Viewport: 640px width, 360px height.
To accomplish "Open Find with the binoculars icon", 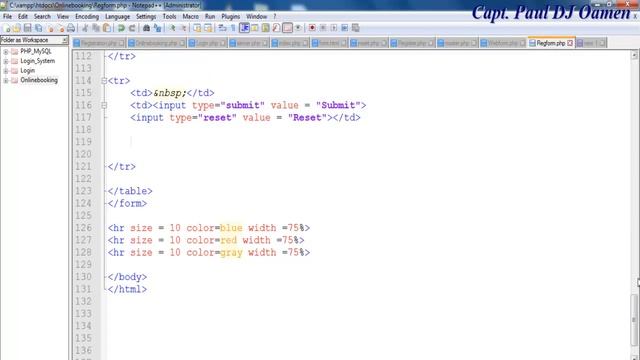I will click(x=146, y=28).
